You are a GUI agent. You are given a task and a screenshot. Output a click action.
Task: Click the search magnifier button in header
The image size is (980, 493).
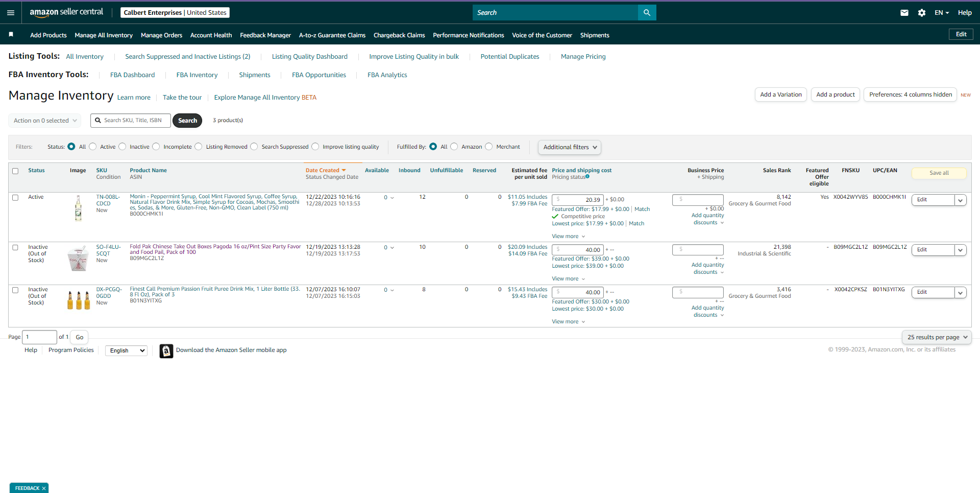(647, 13)
